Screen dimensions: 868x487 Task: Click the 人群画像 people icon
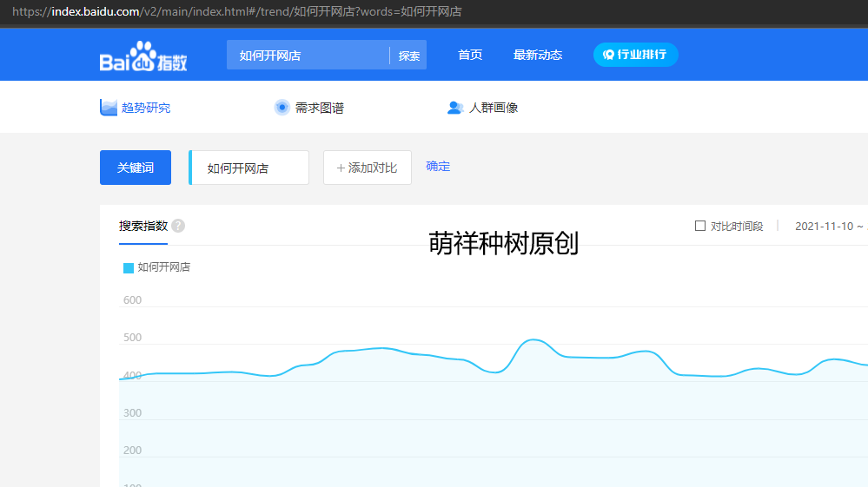click(x=455, y=108)
